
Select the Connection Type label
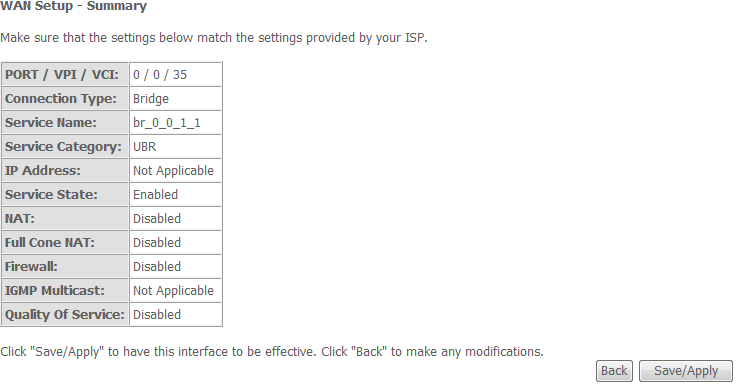(61, 99)
